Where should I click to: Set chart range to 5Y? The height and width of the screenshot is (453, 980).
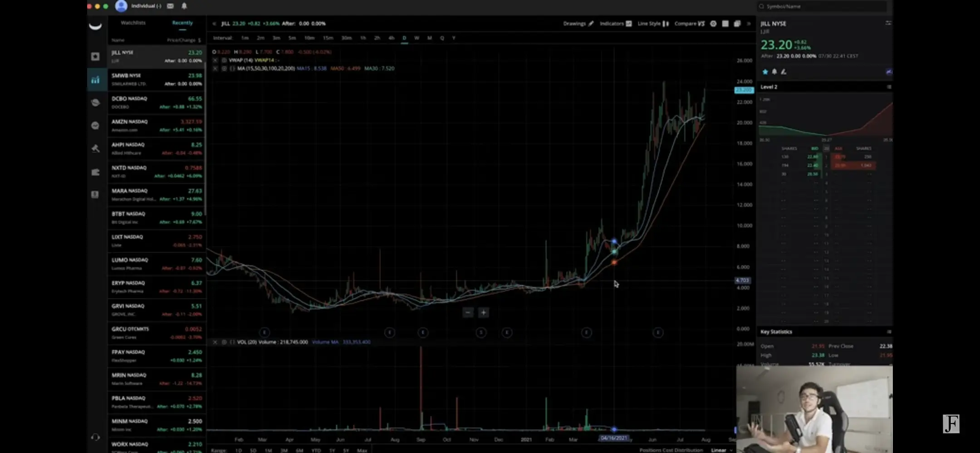pos(346,450)
